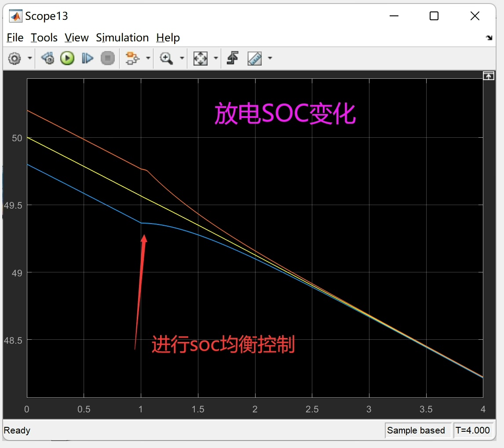
Task: Click the Scope13 window title text
Action: (47, 16)
